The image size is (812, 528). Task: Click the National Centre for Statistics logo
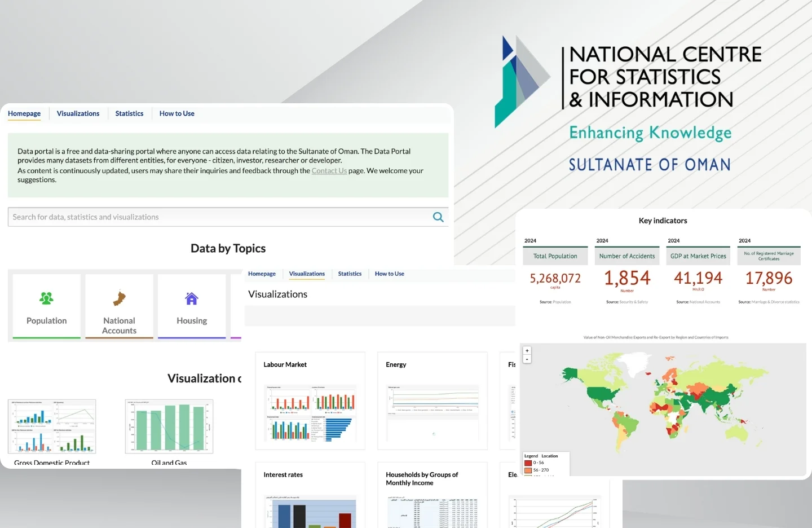(x=521, y=81)
